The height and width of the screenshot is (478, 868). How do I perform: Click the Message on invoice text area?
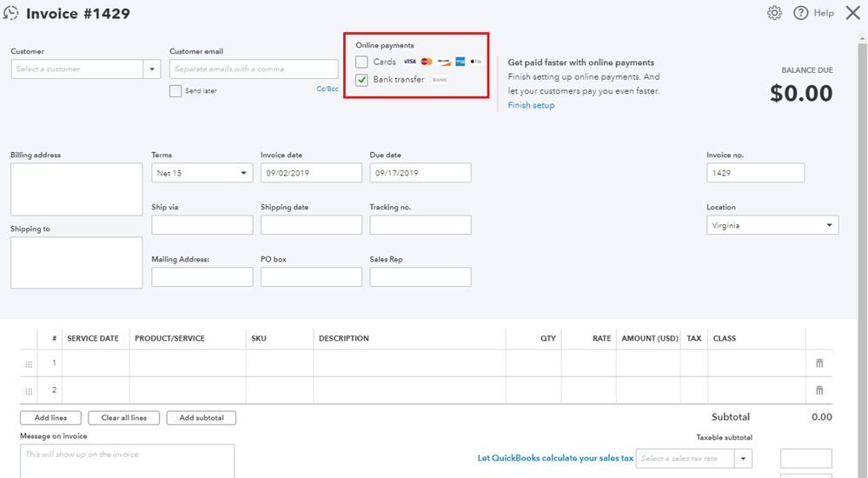coord(128,461)
